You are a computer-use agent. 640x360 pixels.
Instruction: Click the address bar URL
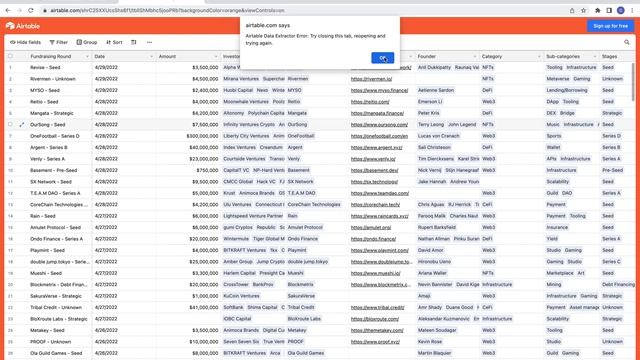(x=167, y=10)
